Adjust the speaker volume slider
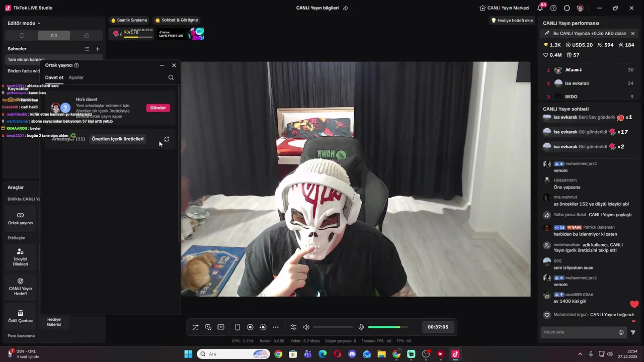 pyautogui.click(x=333, y=327)
